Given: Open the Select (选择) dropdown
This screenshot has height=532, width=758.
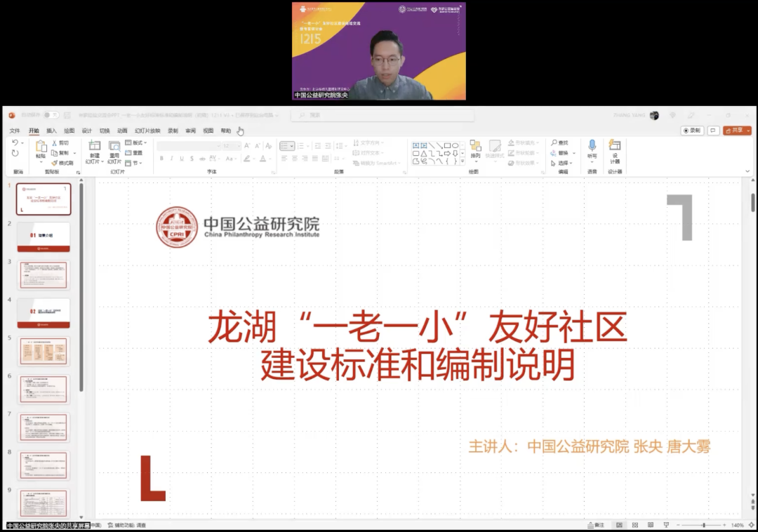Looking at the screenshot, I should 561,163.
